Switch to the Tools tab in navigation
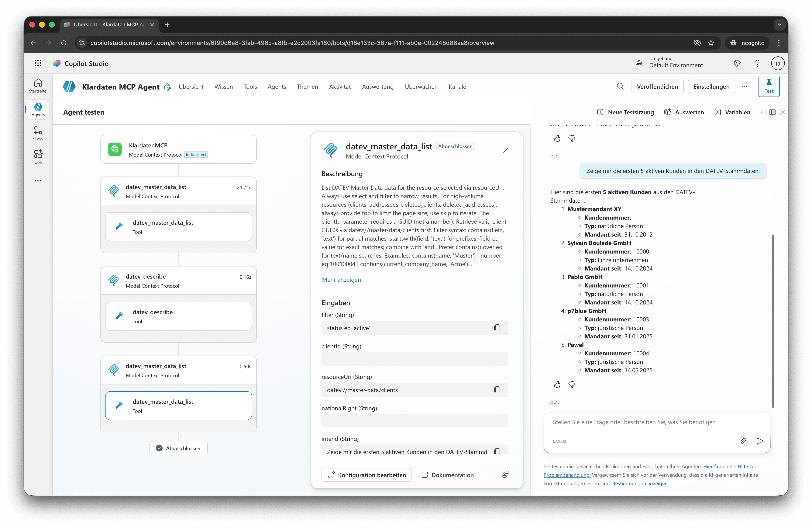The image size is (812, 527). [250, 87]
